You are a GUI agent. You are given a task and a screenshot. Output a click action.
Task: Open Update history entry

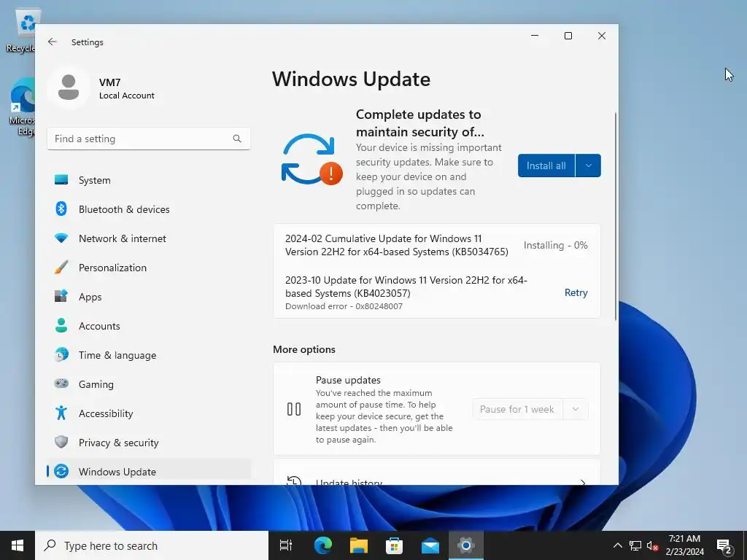tap(436, 472)
